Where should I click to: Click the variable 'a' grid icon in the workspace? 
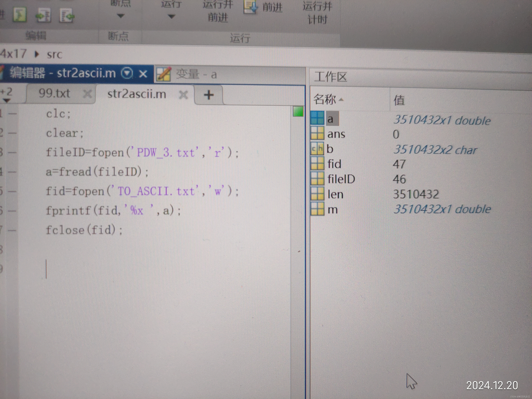(317, 118)
